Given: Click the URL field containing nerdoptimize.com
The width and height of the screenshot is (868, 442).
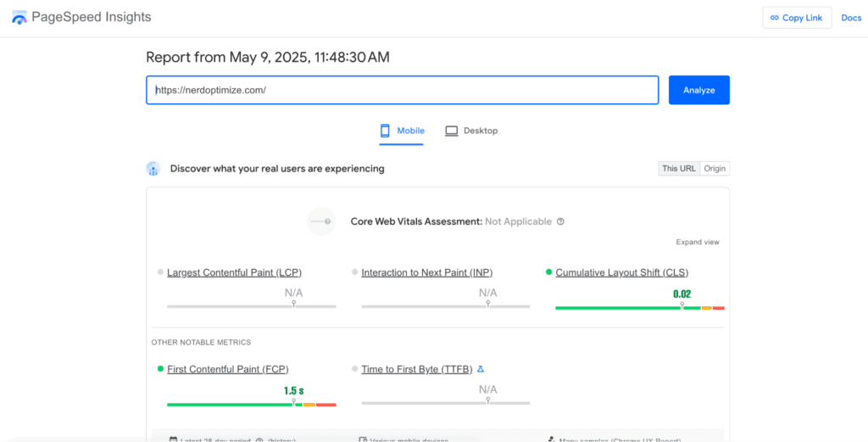Looking at the screenshot, I should point(402,90).
